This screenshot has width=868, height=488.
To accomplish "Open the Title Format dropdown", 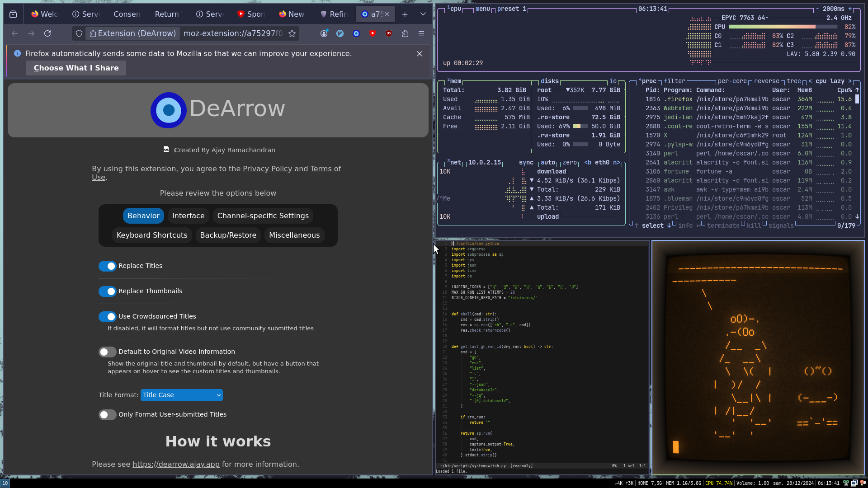I will [x=182, y=395].
